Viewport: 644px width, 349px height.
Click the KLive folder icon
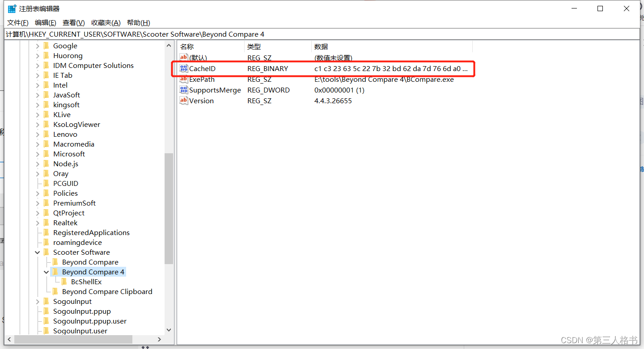pos(47,114)
